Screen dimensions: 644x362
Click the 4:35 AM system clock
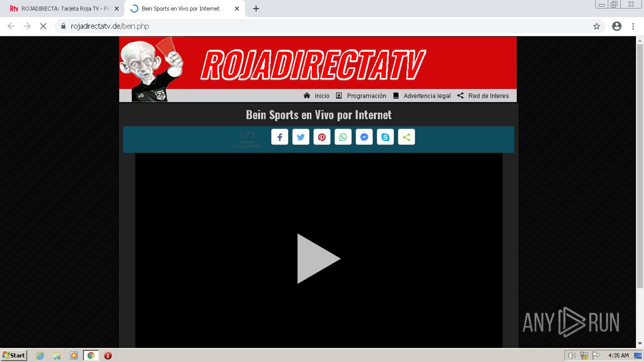coord(618,355)
